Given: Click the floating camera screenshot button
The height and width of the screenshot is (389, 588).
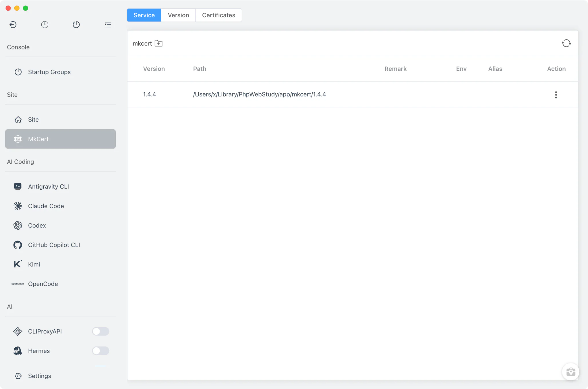Looking at the screenshot, I should pos(570,372).
